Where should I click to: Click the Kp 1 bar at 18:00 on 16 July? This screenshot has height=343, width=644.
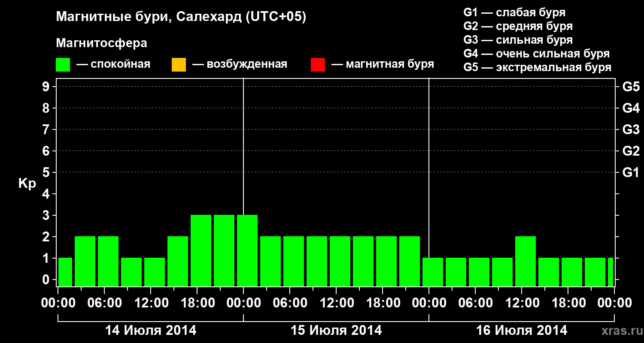(572, 272)
